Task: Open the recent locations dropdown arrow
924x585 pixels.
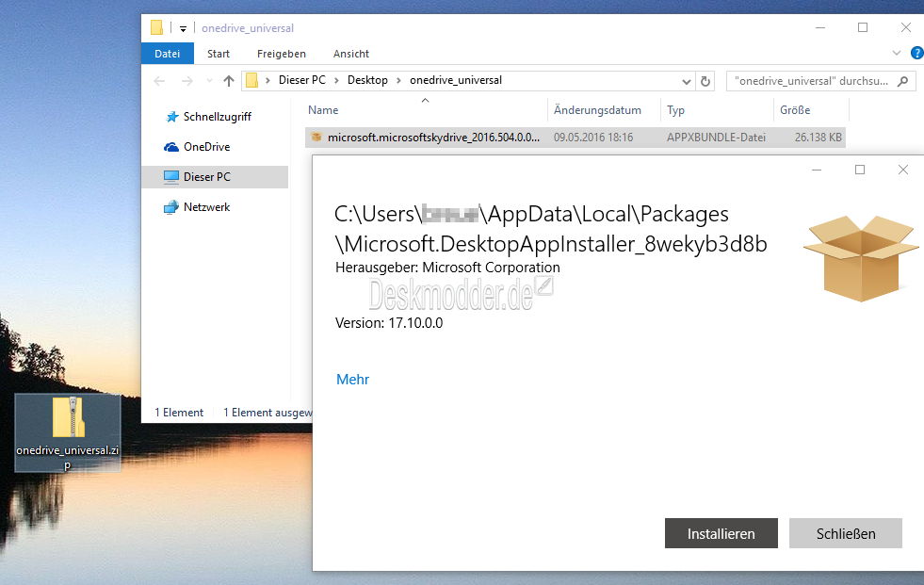Action: point(209,81)
